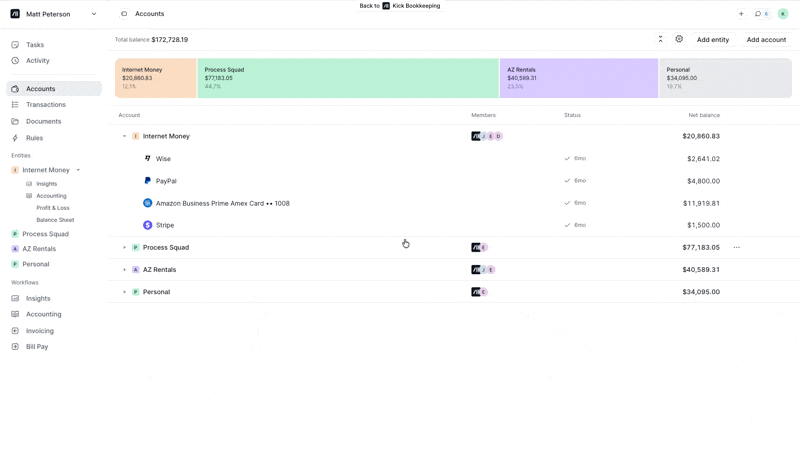Expand the Personal account group
This screenshot has height=453, width=800.
(x=125, y=292)
